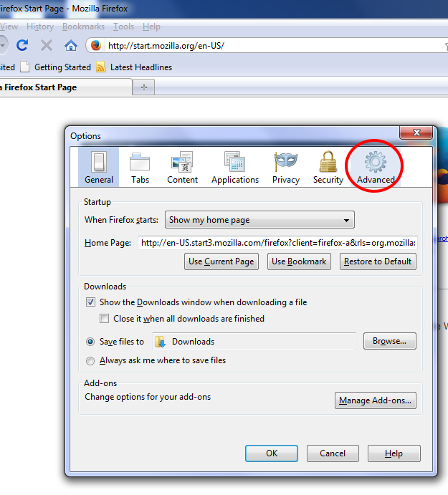
Task: Open the Advanced options pane
Action: click(x=376, y=167)
